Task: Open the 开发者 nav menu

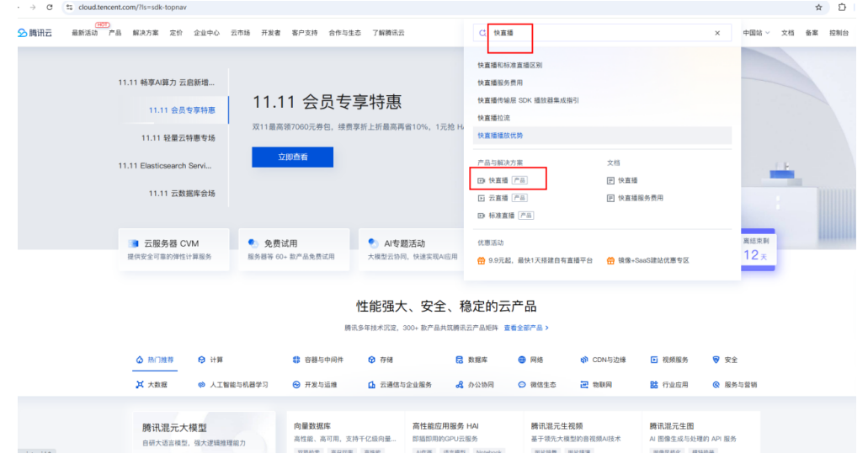Action: 271,33
